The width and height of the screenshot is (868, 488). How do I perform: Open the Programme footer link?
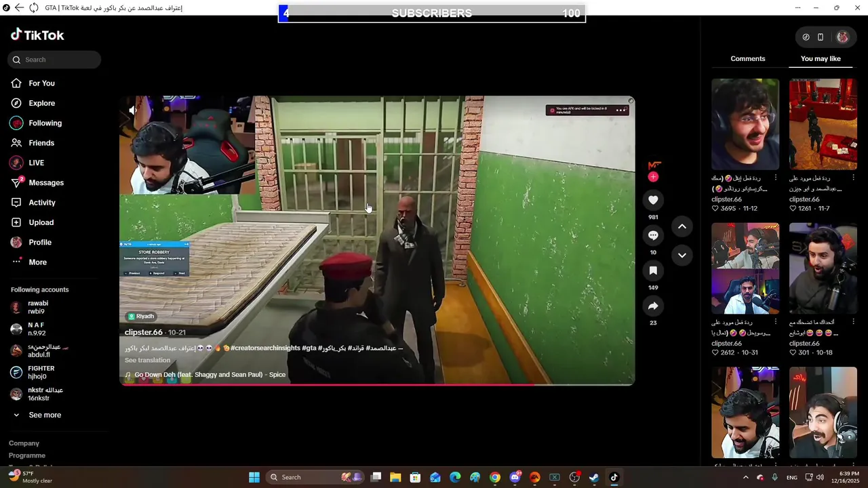(x=27, y=455)
